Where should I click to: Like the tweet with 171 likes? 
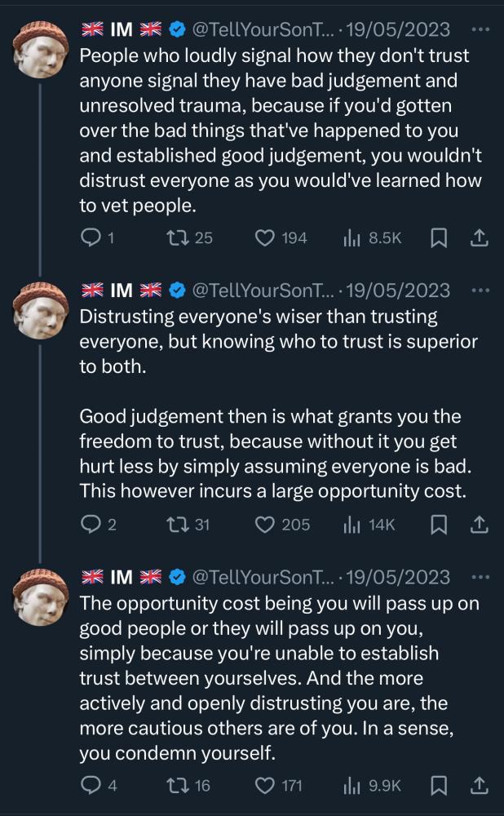coord(264,785)
